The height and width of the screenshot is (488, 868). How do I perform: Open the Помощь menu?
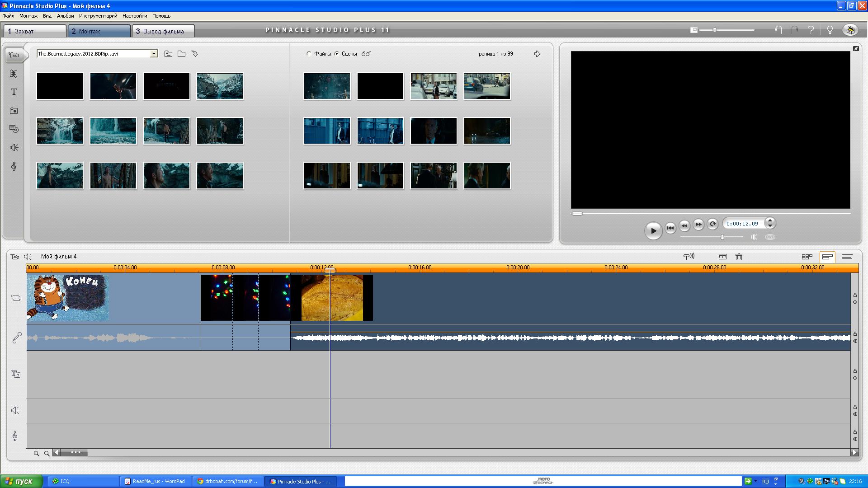161,16
